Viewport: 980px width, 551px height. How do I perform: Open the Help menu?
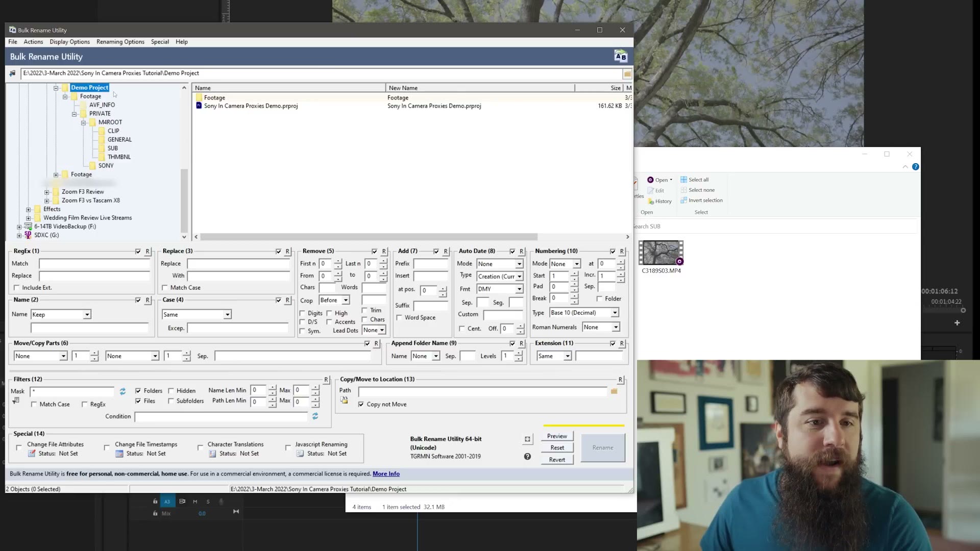pyautogui.click(x=182, y=42)
